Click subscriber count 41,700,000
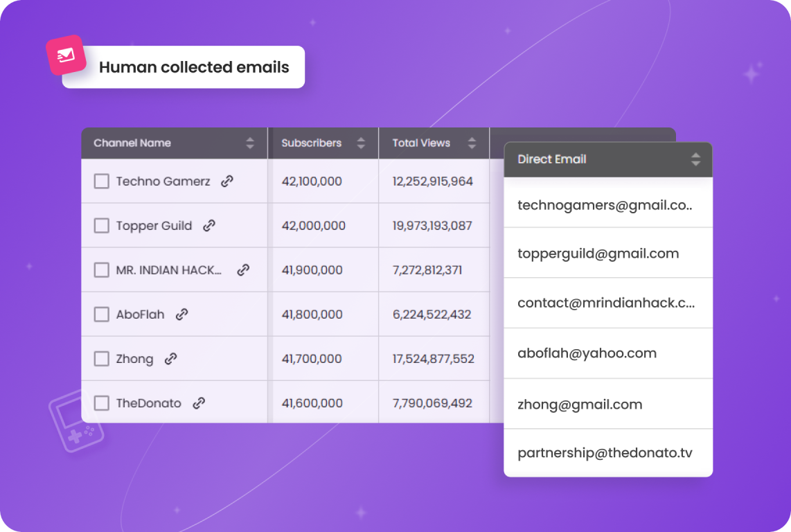The height and width of the screenshot is (532, 791). (311, 359)
